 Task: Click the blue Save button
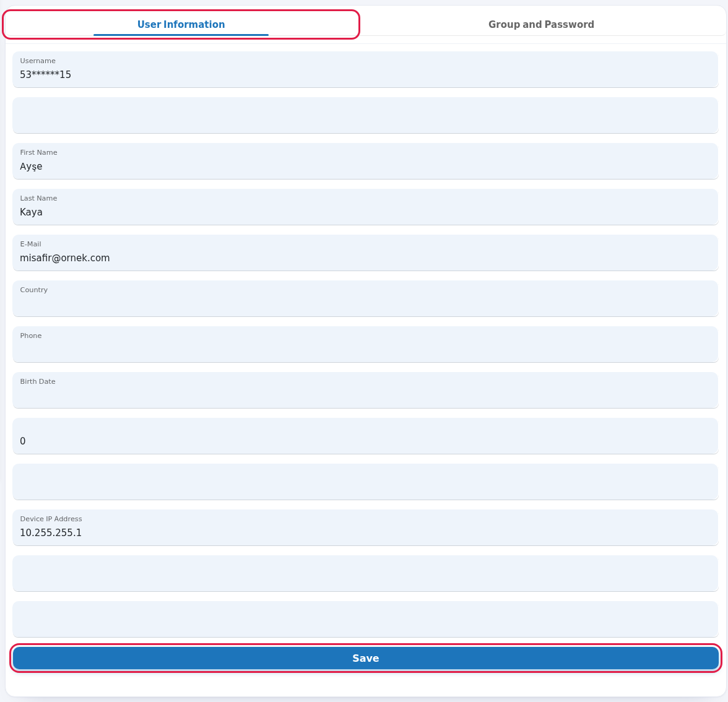click(x=365, y=658)
